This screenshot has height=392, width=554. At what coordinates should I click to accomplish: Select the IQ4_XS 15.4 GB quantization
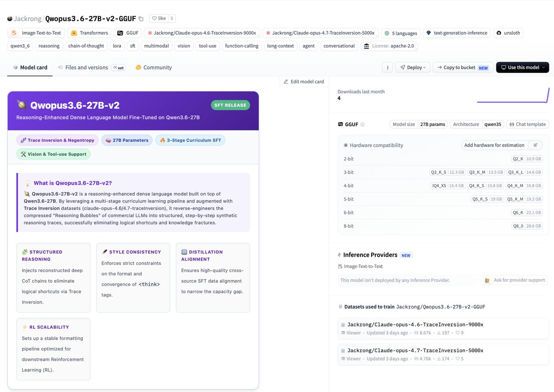click(x=447, y=185)
